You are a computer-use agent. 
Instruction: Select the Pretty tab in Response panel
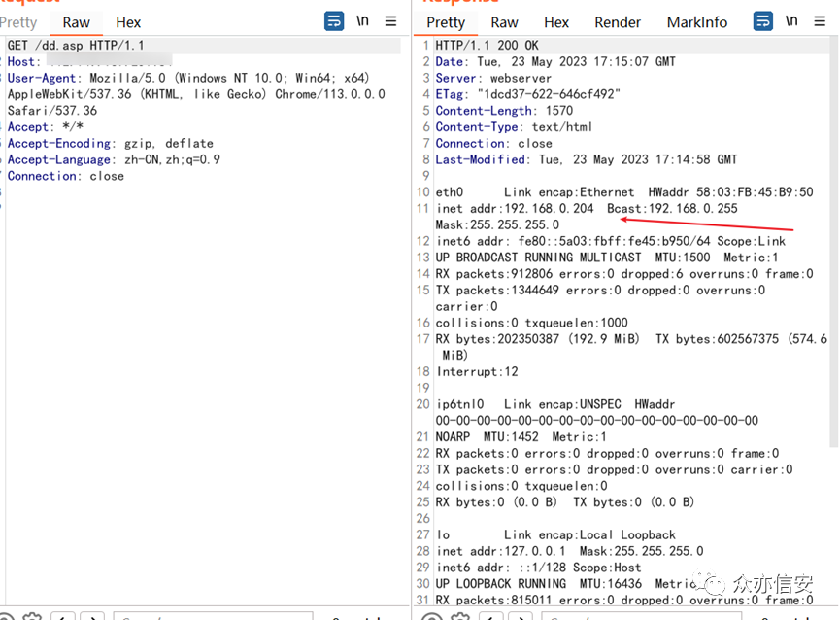[x=446, y=22]
